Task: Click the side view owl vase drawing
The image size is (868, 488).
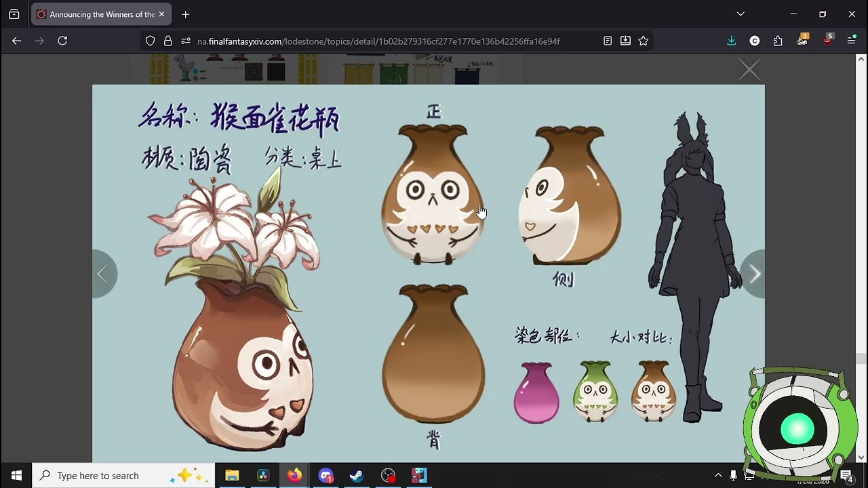Action: (570, 195)
